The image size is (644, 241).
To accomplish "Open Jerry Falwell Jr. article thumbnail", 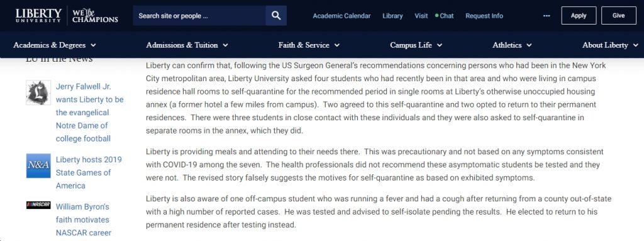I will point(38,92).
